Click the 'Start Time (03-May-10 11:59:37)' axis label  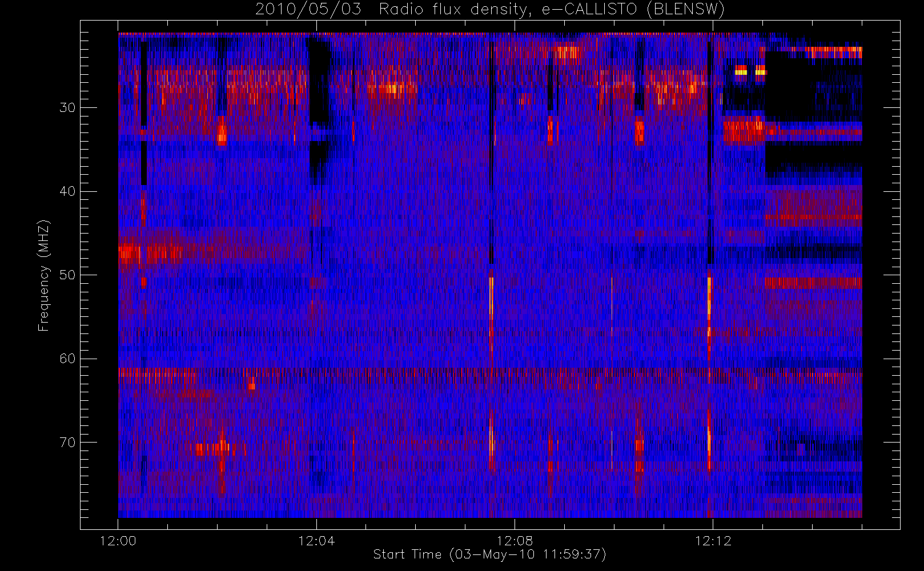[x=490, y=554]
